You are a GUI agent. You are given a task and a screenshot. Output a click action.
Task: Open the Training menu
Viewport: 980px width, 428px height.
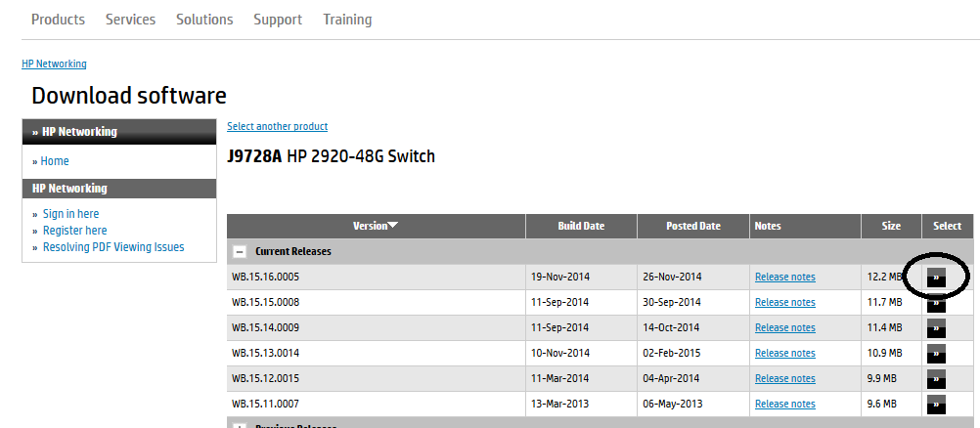pyautogui.click(x=347, y=20)
